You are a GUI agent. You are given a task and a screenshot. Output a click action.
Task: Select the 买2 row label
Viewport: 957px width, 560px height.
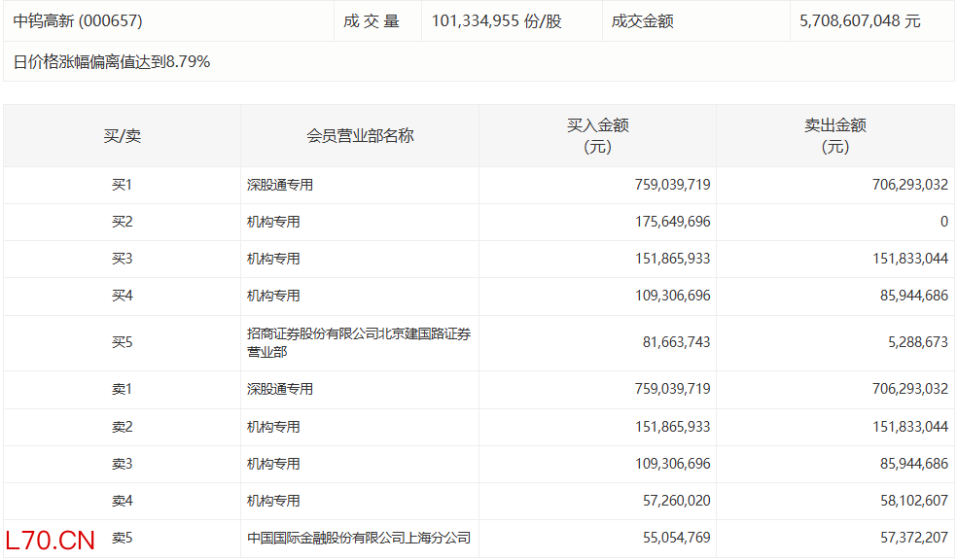pos(123,222)
